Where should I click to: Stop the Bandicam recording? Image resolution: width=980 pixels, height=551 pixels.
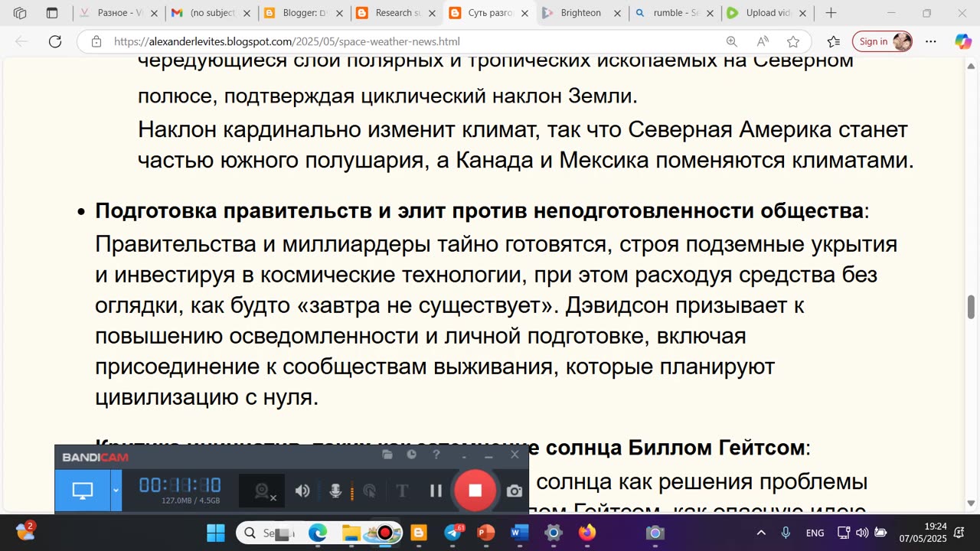(475, 491)
